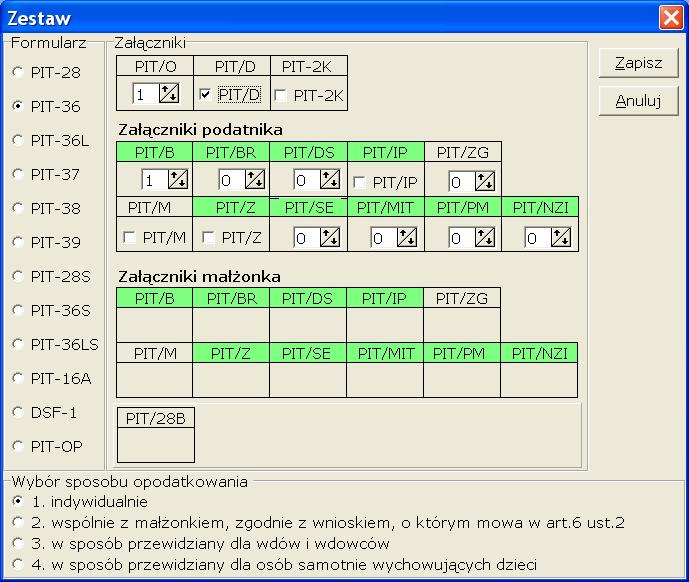Click the Anuluj button
The width and height of the screenshot is (689, 582).
tap(638, 101)
